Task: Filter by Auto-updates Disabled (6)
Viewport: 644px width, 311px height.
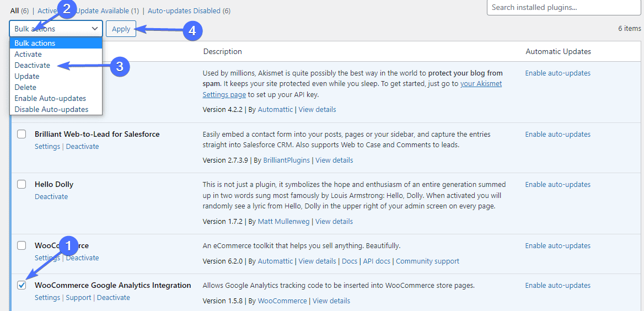Action: (189, 10)
